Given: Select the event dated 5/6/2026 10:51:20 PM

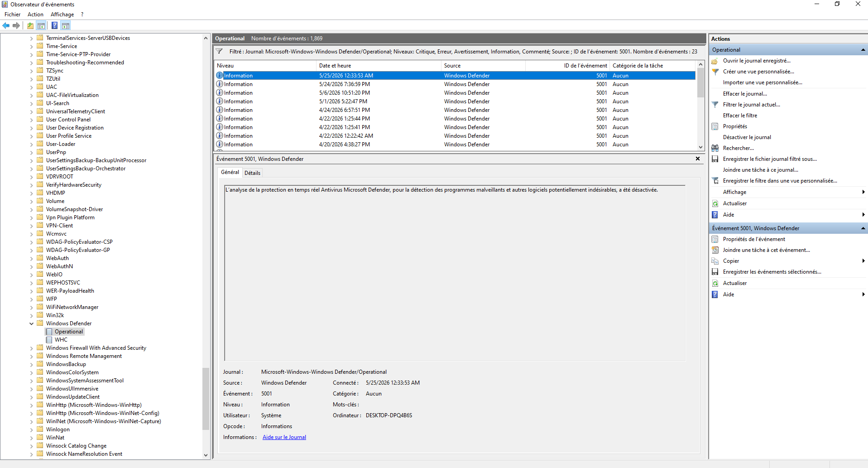Looking at the screenshot, I should (455, 93).
